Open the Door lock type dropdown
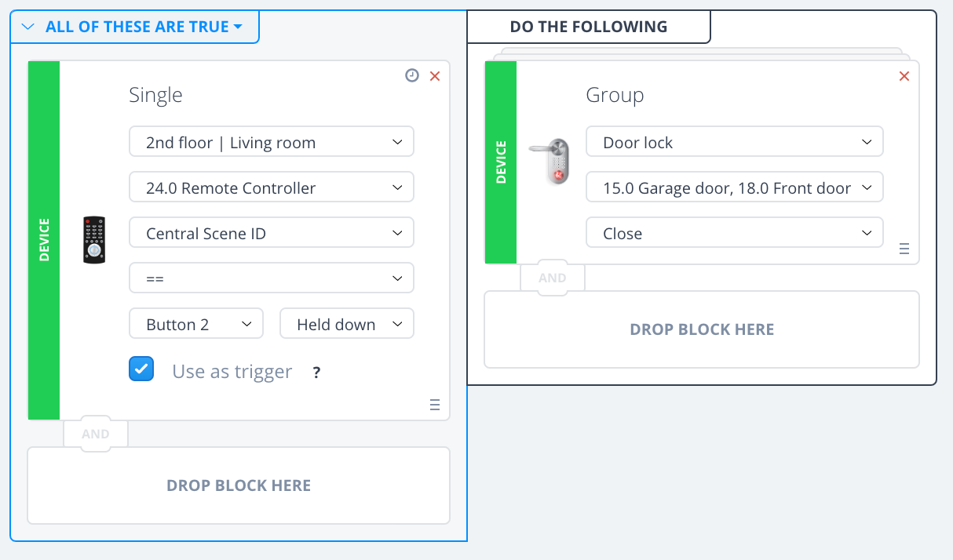Screen dimensions: 953x560 tap(734, 143)
